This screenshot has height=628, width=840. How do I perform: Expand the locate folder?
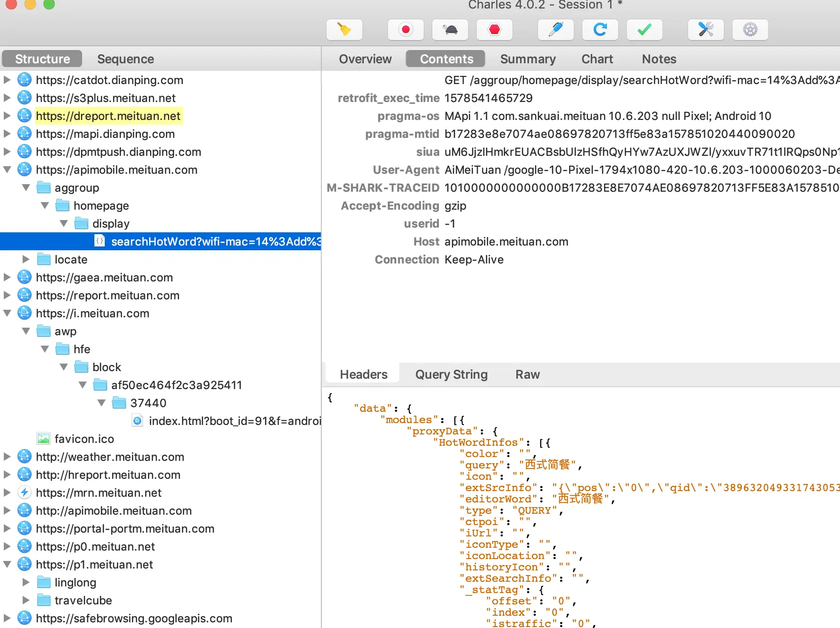(26, 259)
